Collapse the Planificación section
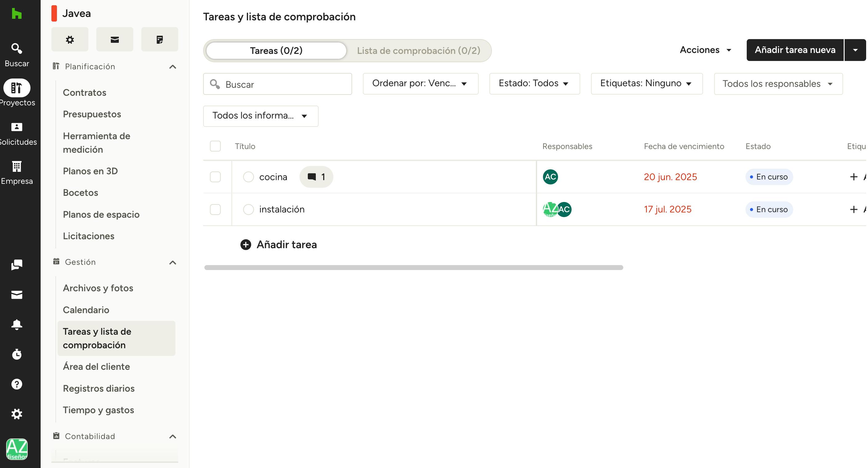The image size is (868, 468). [172, 67]
